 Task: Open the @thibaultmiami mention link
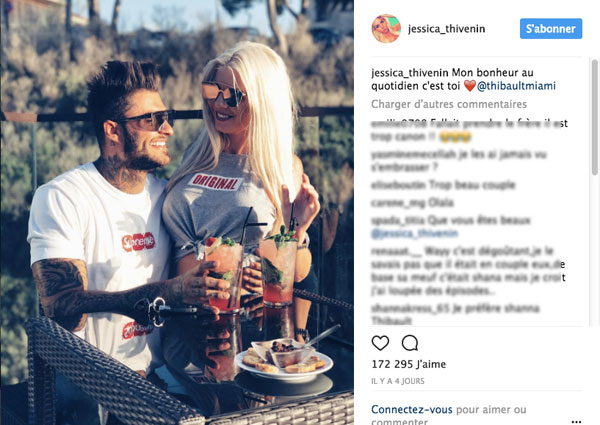coord(516,86)
